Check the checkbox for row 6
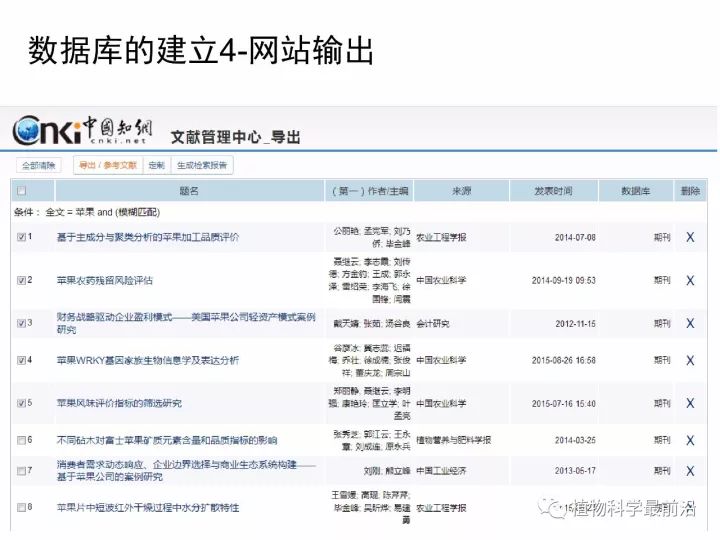 click(21, 440)
